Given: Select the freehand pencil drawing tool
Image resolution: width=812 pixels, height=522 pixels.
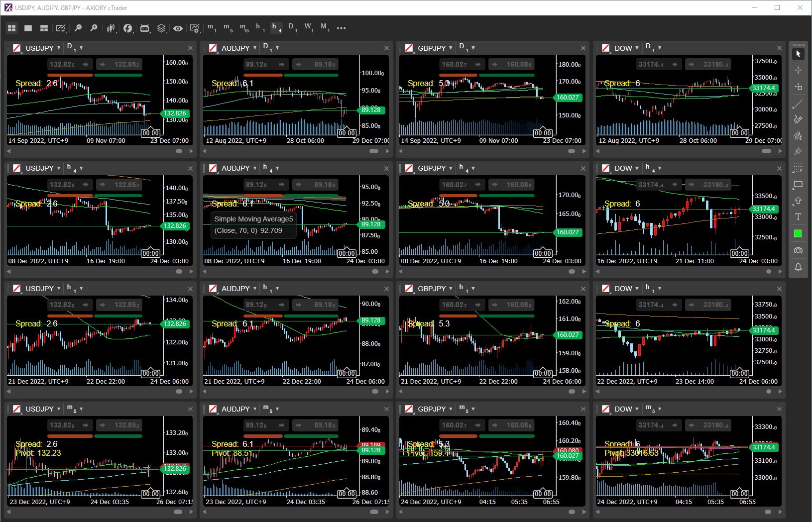Looking at the screenshot, I should (x=798, y=119).
